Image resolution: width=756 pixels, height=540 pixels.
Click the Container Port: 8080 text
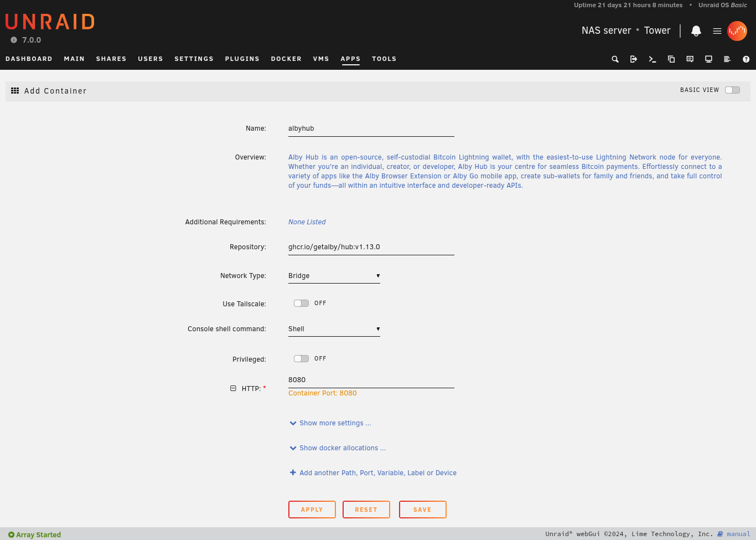[x=322, y=393]
